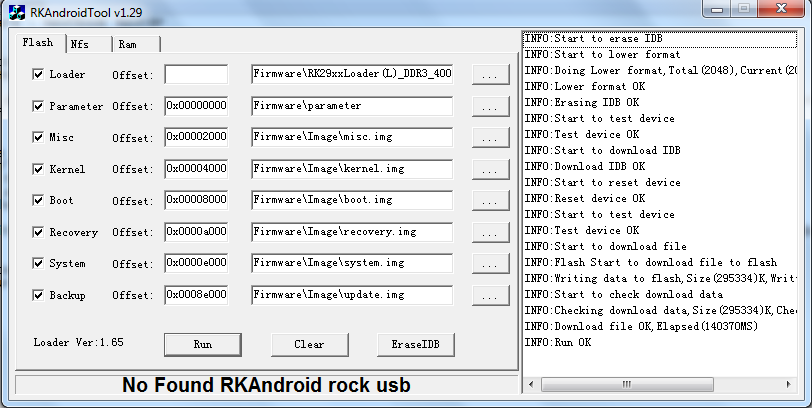This screenshot has height=408, width=812.
Task: Click the Backup offset field 0x0008e000
Action: [196, 295]
